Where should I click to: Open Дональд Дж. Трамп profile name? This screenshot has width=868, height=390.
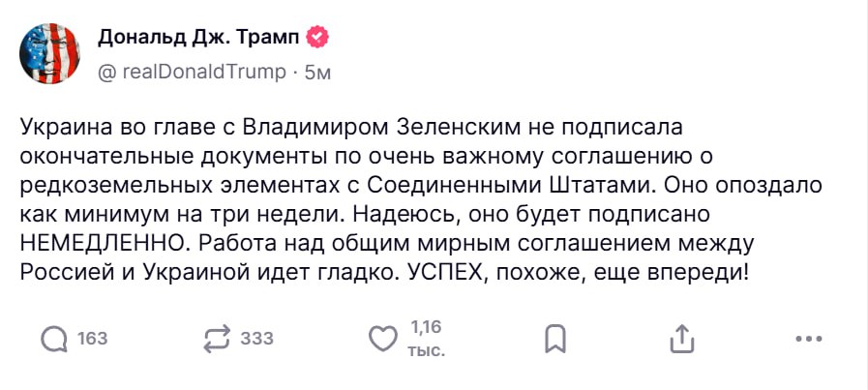[x=198, y=38]
